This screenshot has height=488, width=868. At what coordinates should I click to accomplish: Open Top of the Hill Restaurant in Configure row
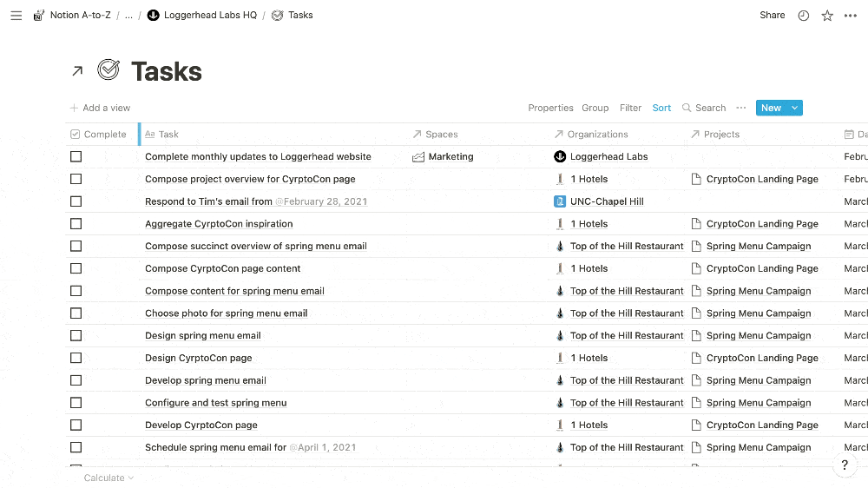tap(627, 403)
